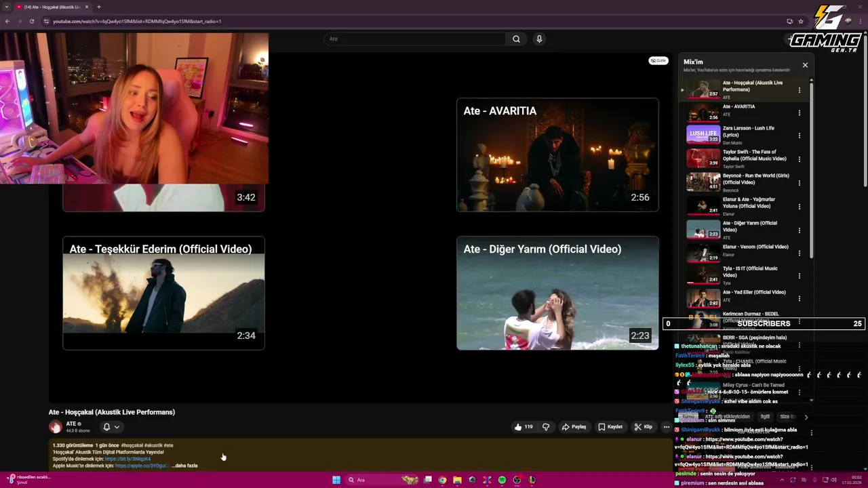Viewport: 868px width, 488px height.
Task: Click the YouTube search magnifier button
Action: [516, 39]
